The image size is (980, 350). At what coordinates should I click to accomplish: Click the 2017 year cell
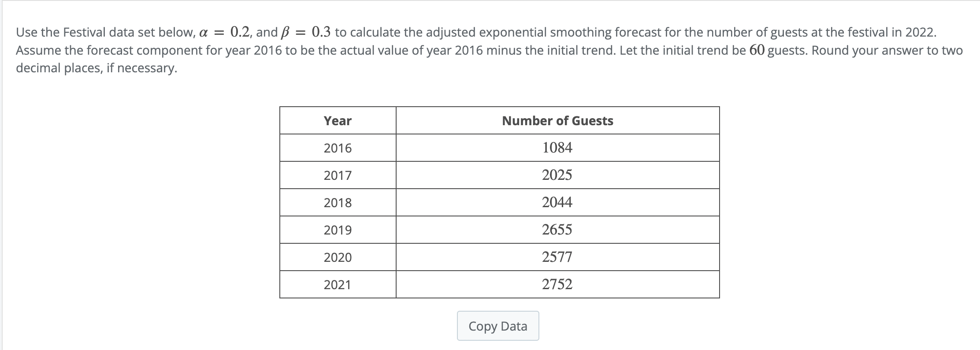pos(338,176)
